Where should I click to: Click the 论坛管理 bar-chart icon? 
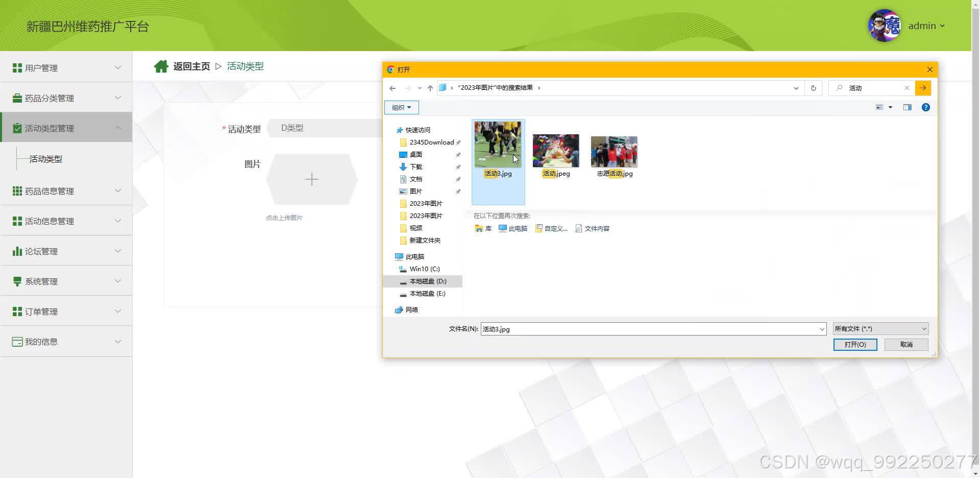(17, 251)
